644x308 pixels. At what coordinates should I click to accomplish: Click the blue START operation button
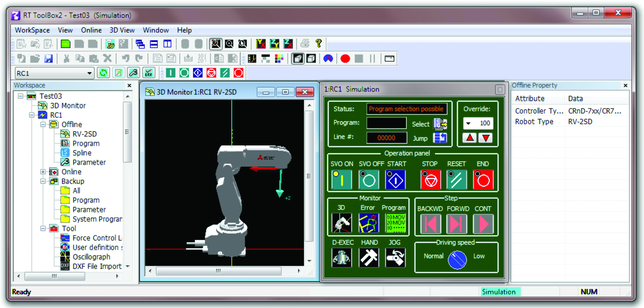pyautogui.click(x=395, y=180)
